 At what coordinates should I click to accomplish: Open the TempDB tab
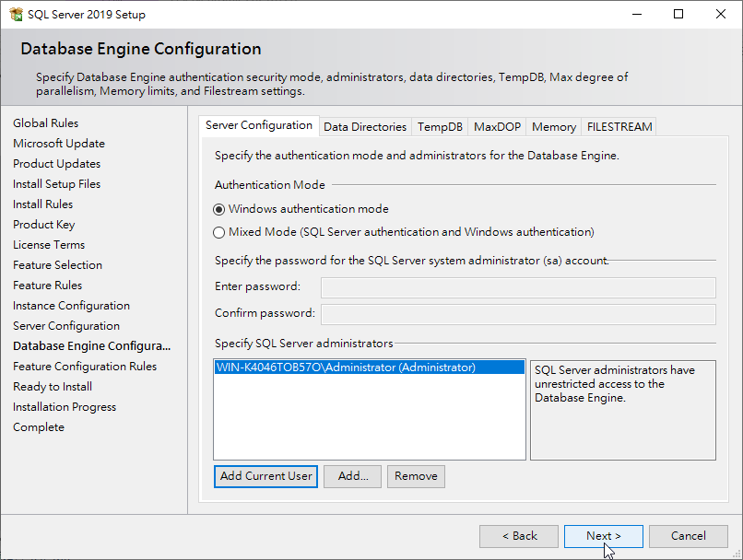[x=440, y=127]
